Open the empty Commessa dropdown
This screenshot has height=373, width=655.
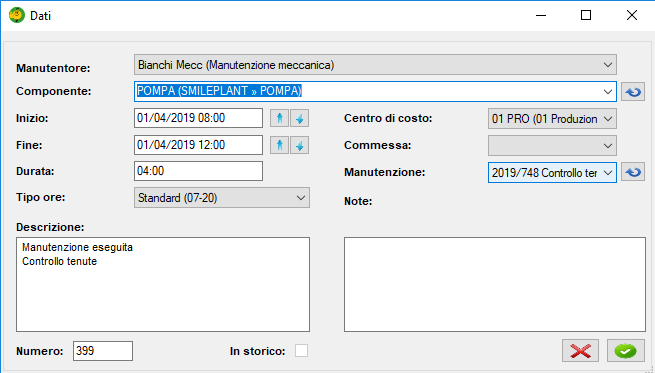point(552,145)
